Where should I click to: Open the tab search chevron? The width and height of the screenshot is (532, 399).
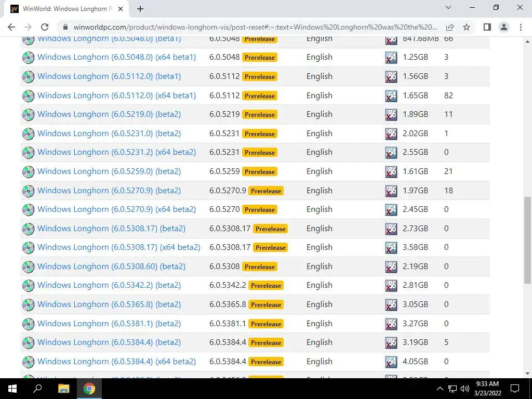click(448, 7)
